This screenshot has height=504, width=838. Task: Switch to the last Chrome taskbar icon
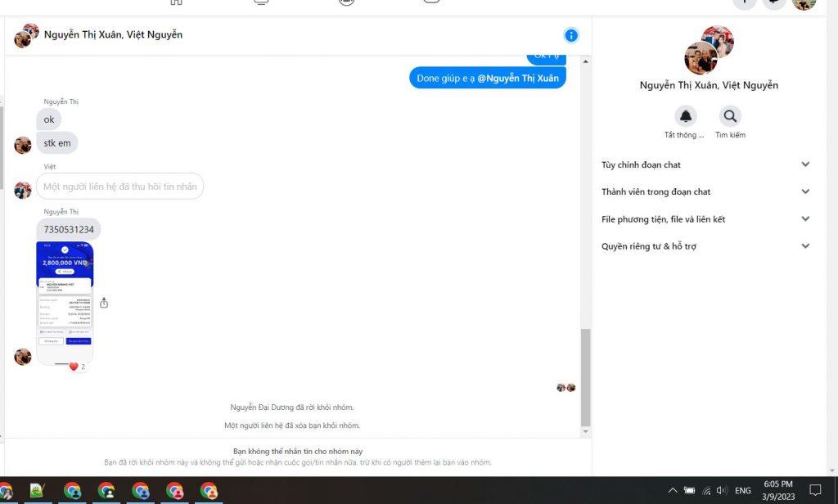209,491
